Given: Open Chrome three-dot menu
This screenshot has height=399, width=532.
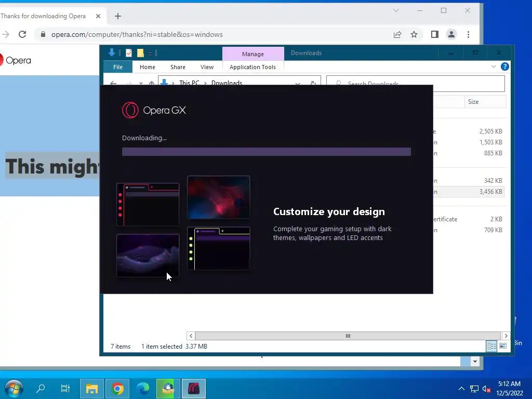Looking at the screenshot, I should point(468,34).
